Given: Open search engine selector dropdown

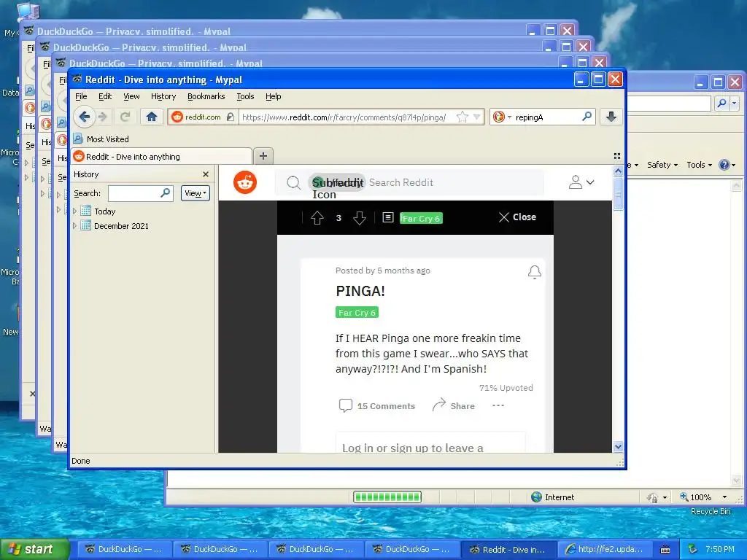Looking at the screenshot, I should pyautogui.click(x=502, y=117).
